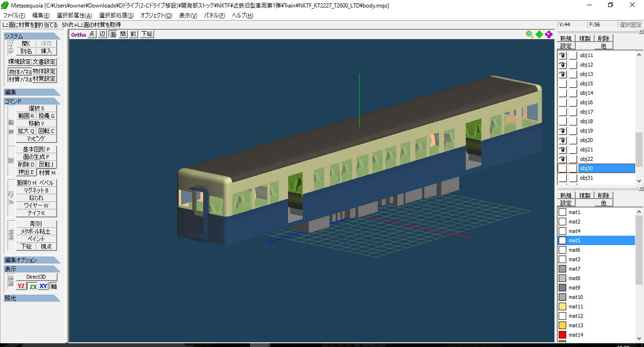Collapse the 表示 panel header

(x=32, y=269)
